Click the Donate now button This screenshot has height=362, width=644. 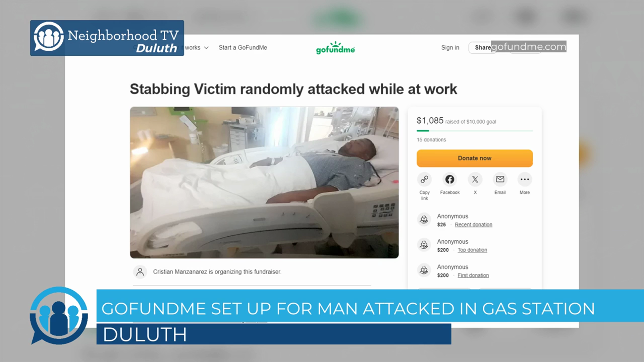475,158
